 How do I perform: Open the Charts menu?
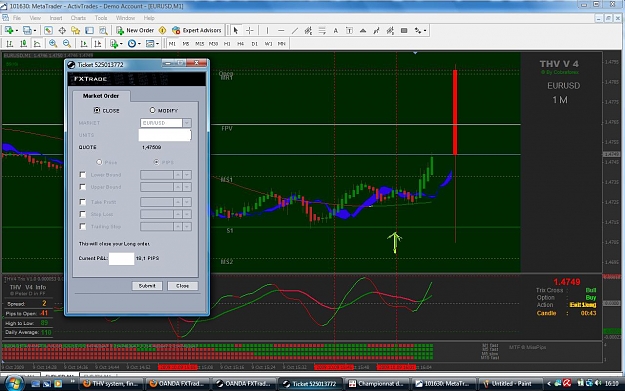tap(78, 18)
